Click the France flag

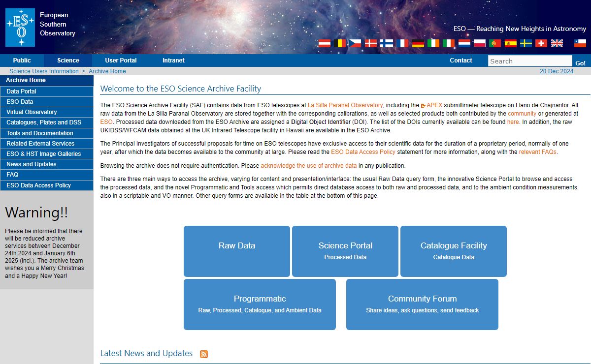point(402,43)
